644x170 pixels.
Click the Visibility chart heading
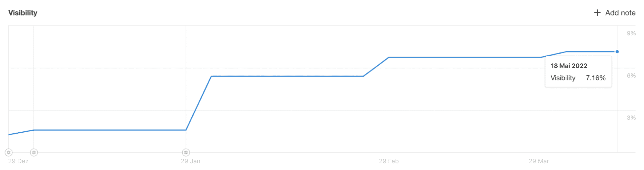coord(23,13)
